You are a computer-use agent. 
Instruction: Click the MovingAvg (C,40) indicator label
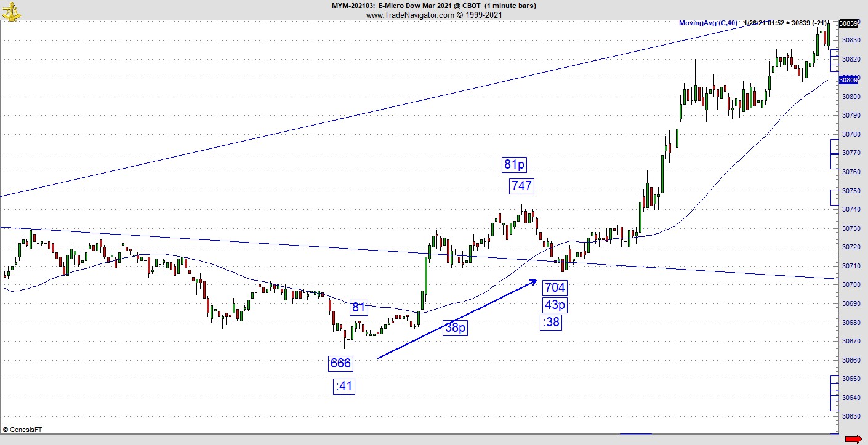[x=707, y=23]
